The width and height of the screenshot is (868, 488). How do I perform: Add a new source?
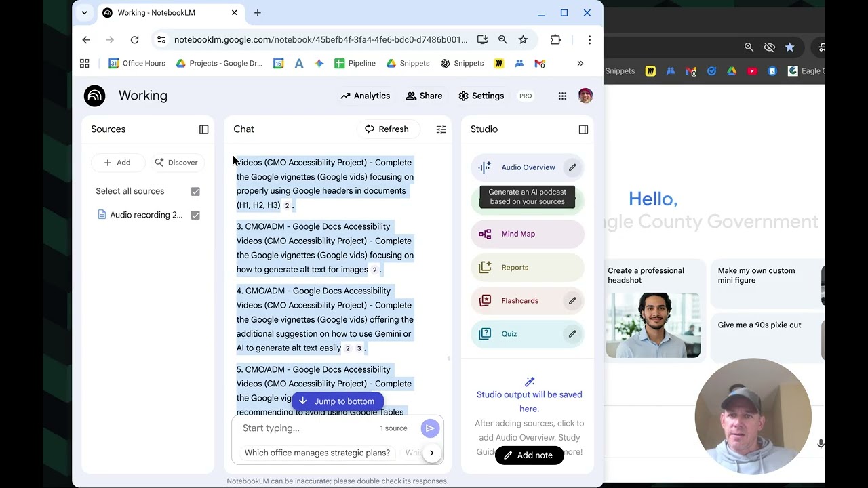pyautogui.click(x=117, y=163)
